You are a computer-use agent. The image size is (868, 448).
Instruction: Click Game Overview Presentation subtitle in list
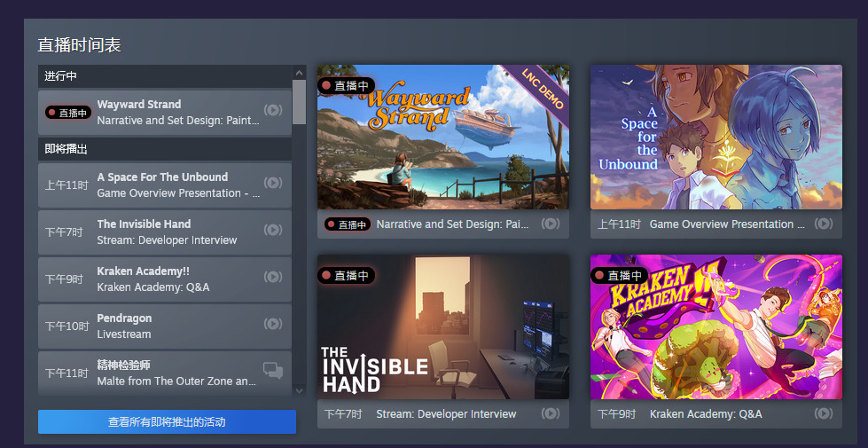tap(178, 193)
